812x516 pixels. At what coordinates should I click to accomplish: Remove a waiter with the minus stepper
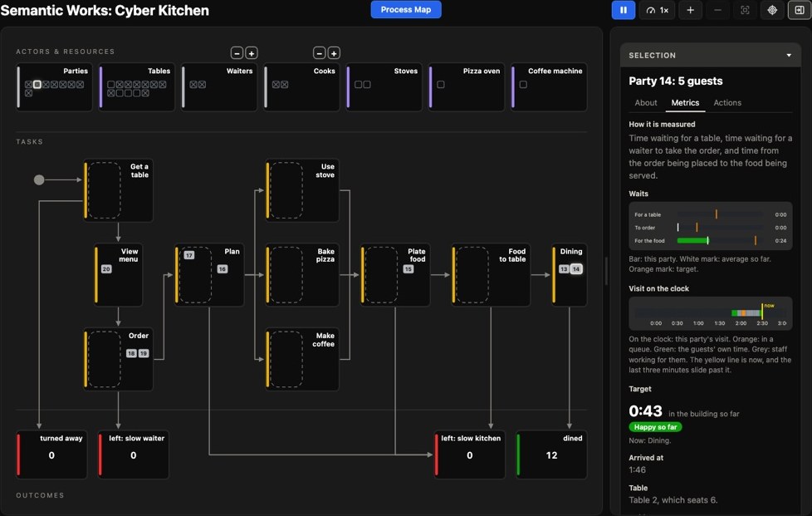[237, 53]
